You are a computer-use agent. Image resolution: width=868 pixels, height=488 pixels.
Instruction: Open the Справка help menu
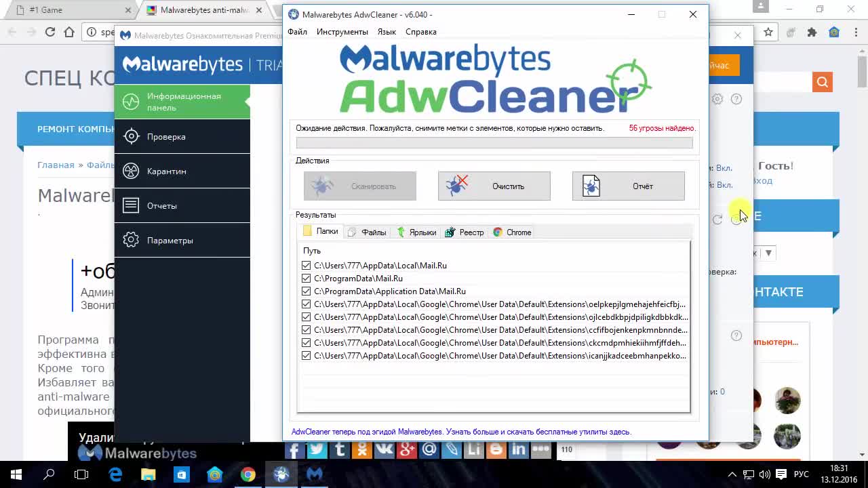tap(421, 32)
